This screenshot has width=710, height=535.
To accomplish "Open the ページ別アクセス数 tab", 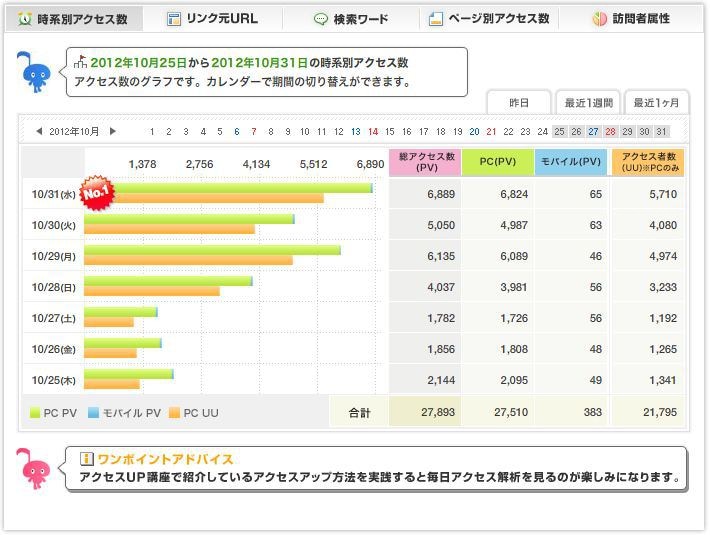I will [489, 19].
